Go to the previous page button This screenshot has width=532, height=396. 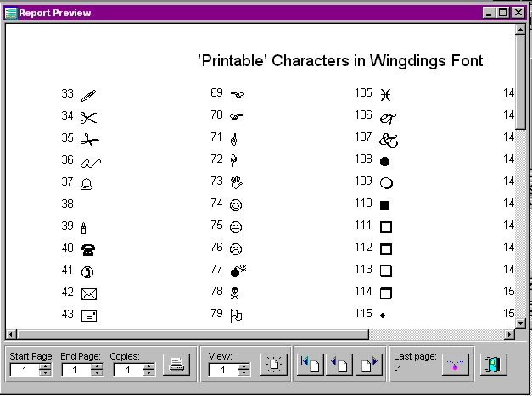pos(339,365)
